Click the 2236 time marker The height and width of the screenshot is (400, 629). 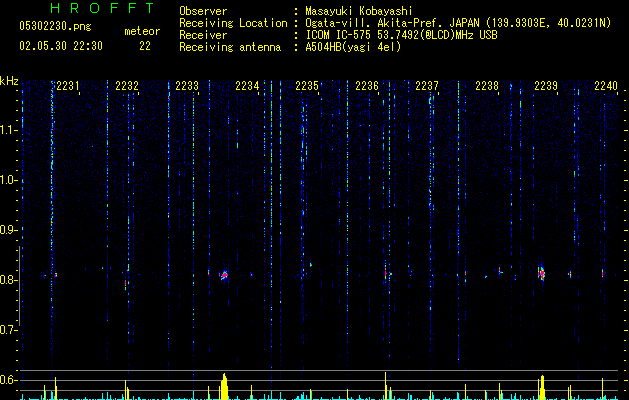tap(367, 86)
